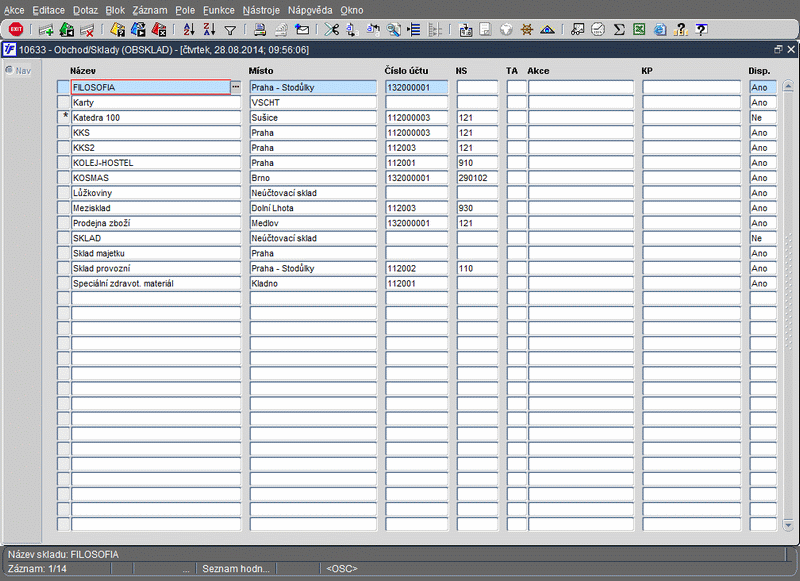This screenshot has height=581, width=800.
Task: Cancel query red book icon
Action: (159, 30)
